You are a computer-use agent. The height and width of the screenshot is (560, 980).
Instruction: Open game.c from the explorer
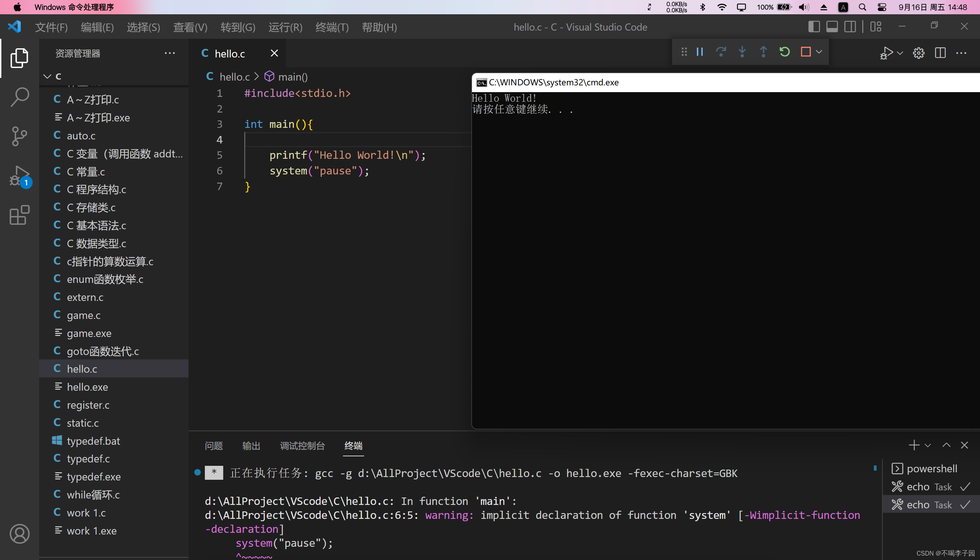click(x=83, y=316)
